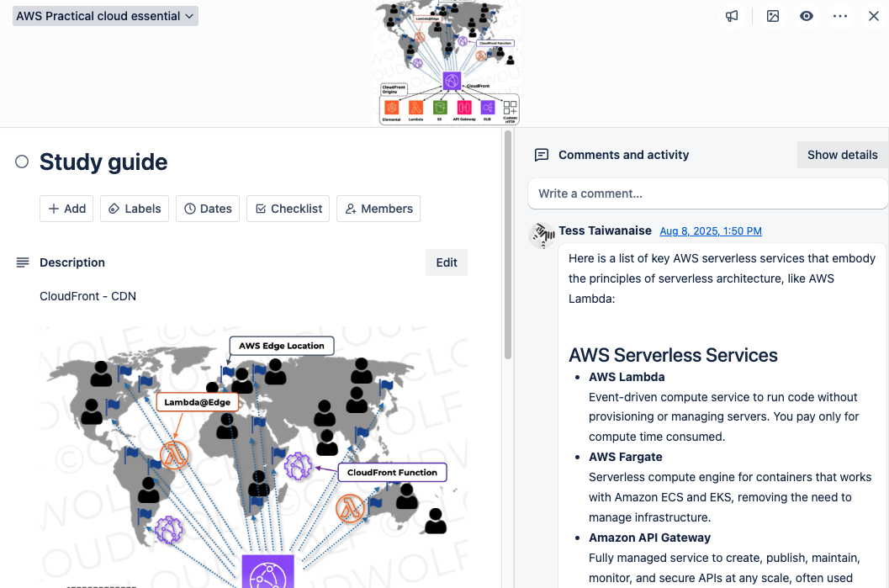Screen dimensions: 889x588
Task: Click the Amazon API Gateway bullet text
Action: (650, 538)
